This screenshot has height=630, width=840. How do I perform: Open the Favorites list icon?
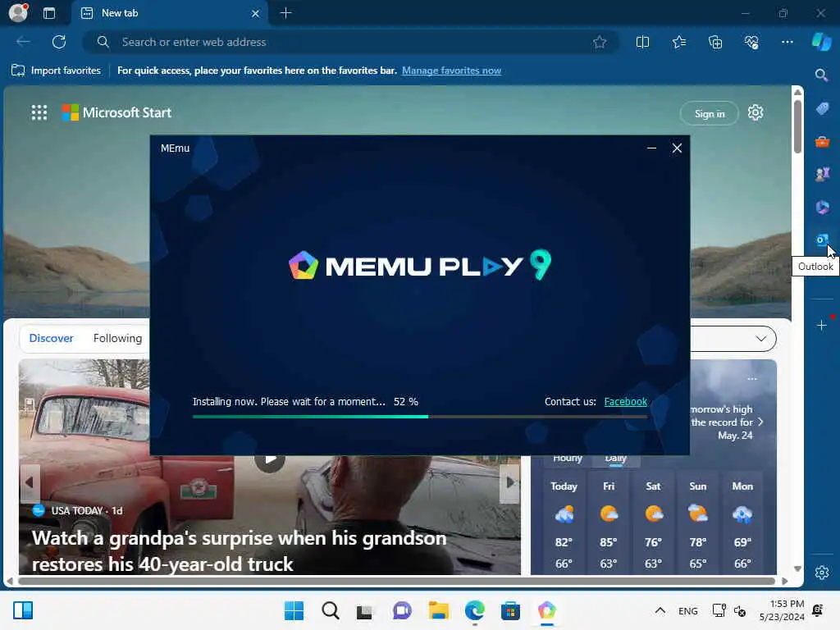coord(678,42)
